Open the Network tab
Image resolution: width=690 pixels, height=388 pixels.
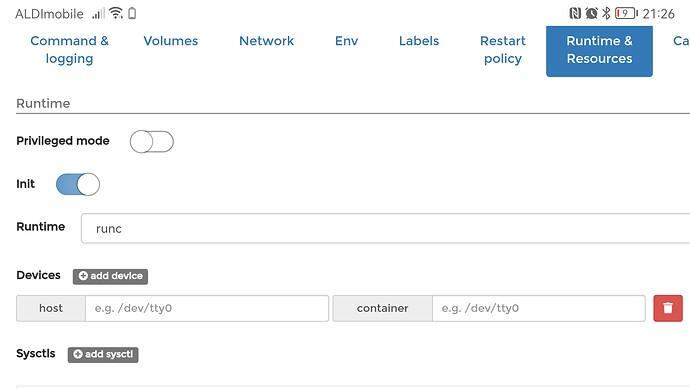(266, 41)
